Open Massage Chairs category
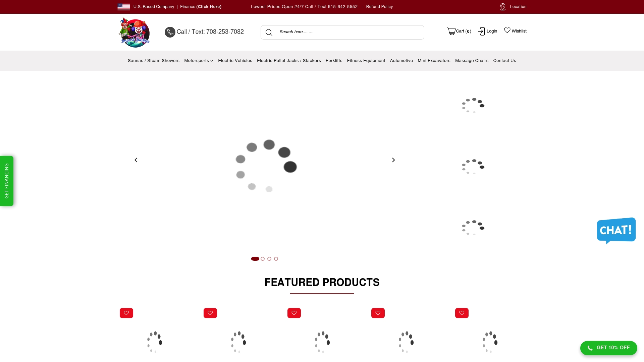 click(x=472, y=61)
